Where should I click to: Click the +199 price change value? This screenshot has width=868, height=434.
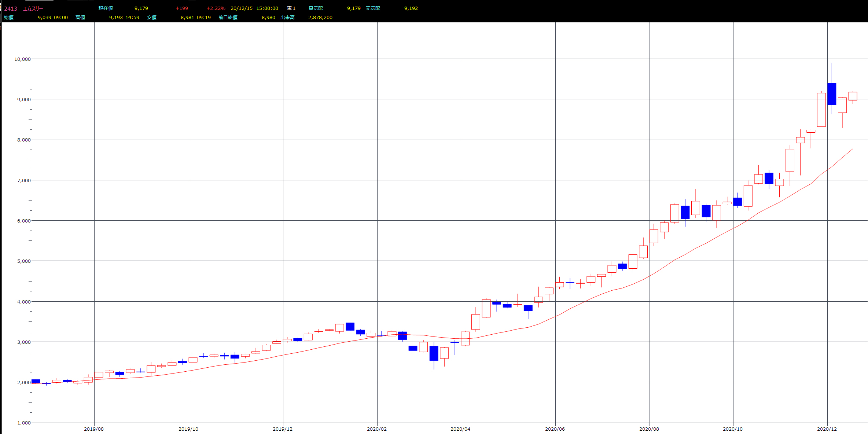pos(182,8)
